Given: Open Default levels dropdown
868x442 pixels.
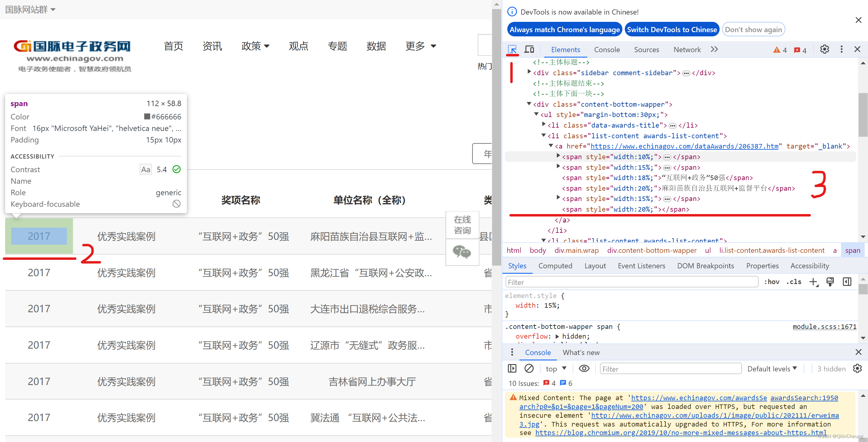Looking at the screenshot, I should (772, 368).
